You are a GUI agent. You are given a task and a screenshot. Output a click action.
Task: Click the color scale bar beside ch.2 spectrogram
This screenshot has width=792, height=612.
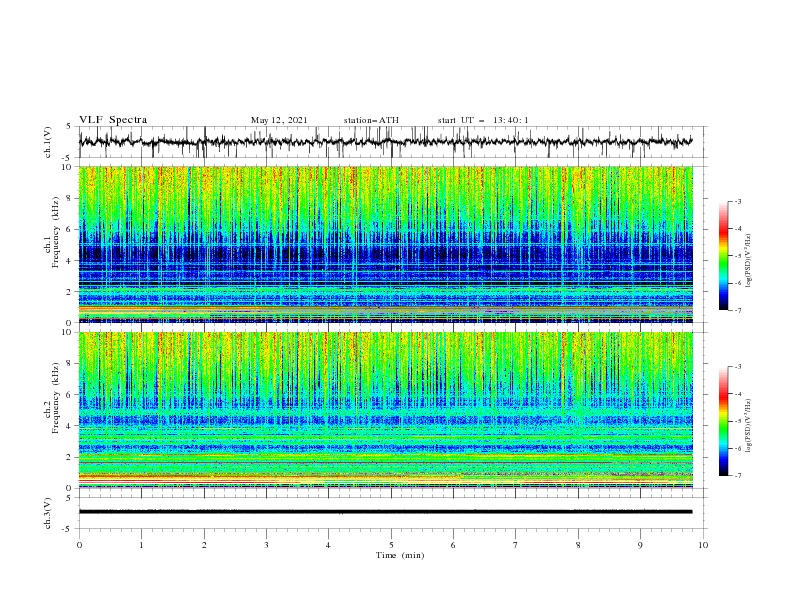pyautogui.click(x=724, y=421)
